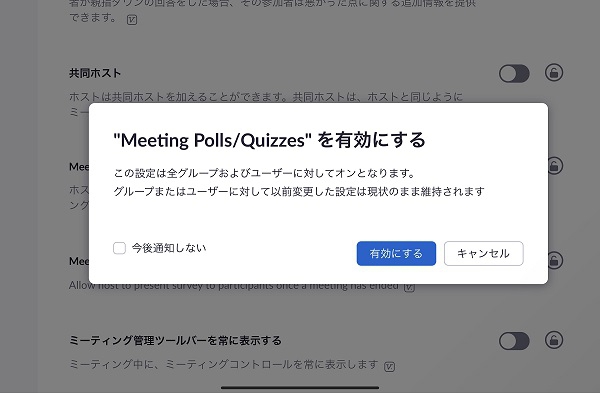Click the lock icon beside 共同ホスト
Screen dimensions: 600x393
554,73
